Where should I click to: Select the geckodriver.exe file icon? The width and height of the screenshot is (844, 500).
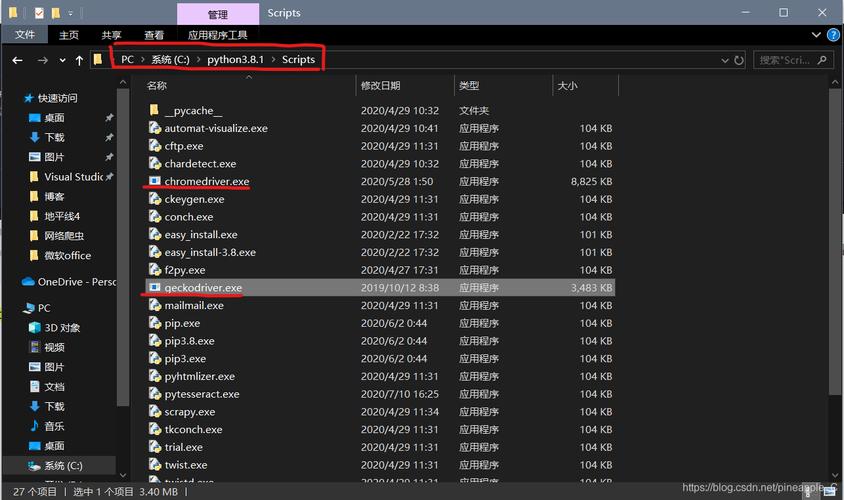154,288
